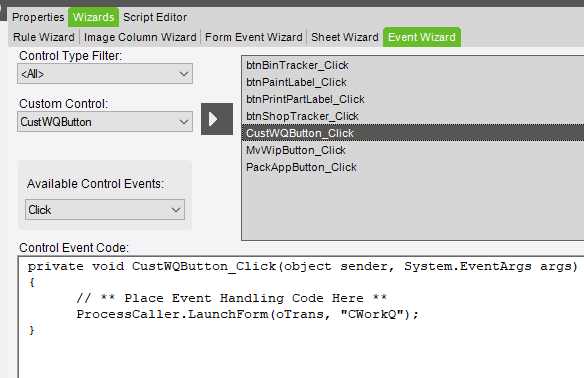Open the Sheet Wizard tab
Image resolution: width=584 pixels, height=378 pixels.
tap(345, 37)
